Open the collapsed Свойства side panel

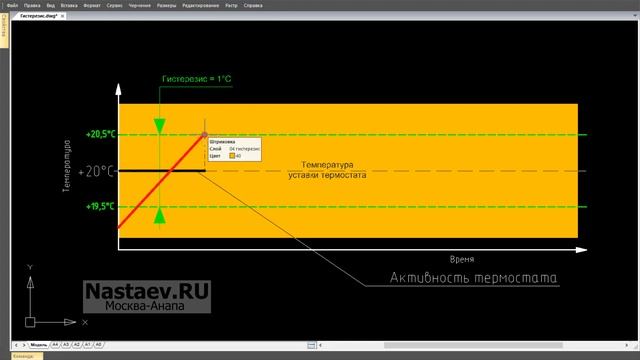4,31
